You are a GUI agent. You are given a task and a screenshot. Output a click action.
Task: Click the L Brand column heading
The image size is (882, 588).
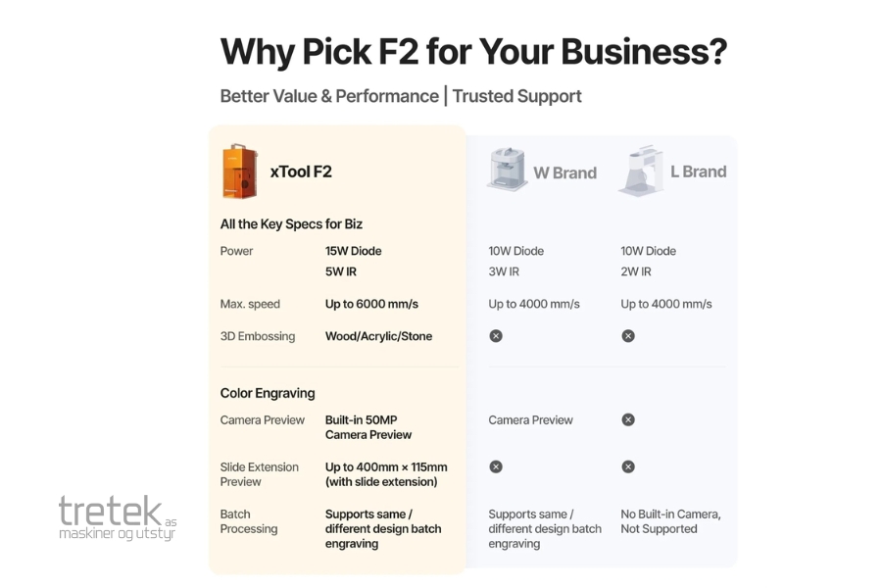pos(698,171)
